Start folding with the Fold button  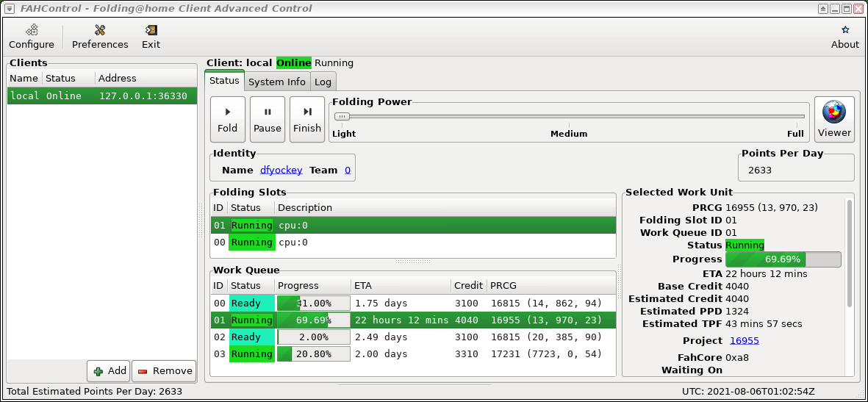[228, 120]
